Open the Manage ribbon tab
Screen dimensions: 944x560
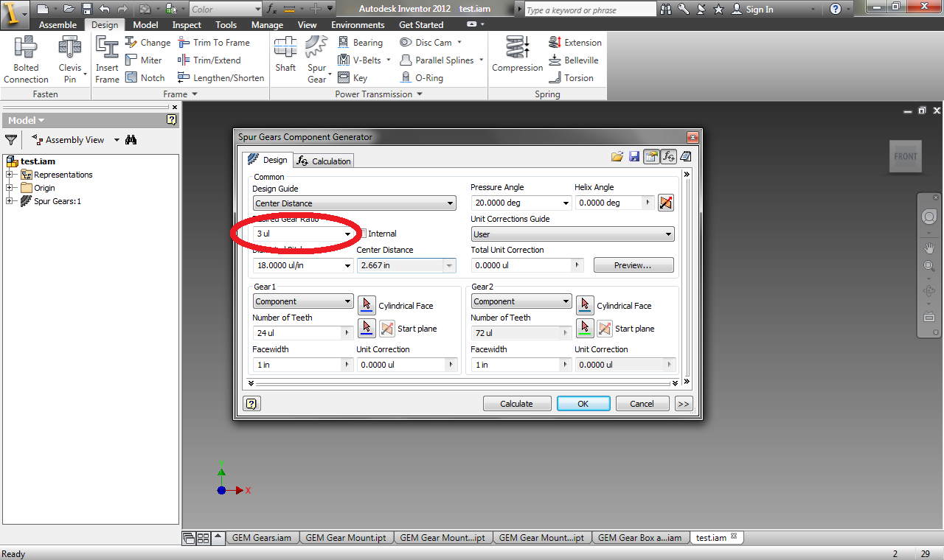[267, 25]
